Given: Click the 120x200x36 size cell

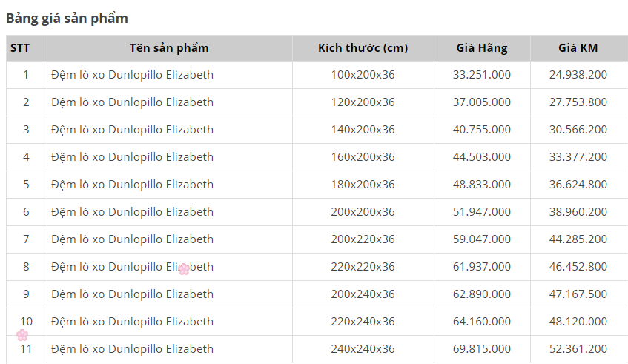Looking at the screenshot, I should [363, 102].
